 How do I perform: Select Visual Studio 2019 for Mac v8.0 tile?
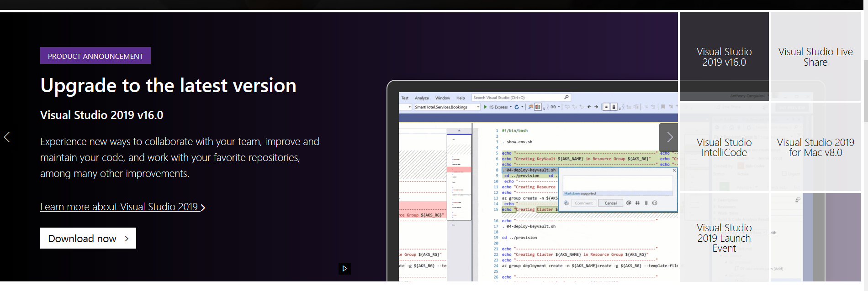click(815, 147)
